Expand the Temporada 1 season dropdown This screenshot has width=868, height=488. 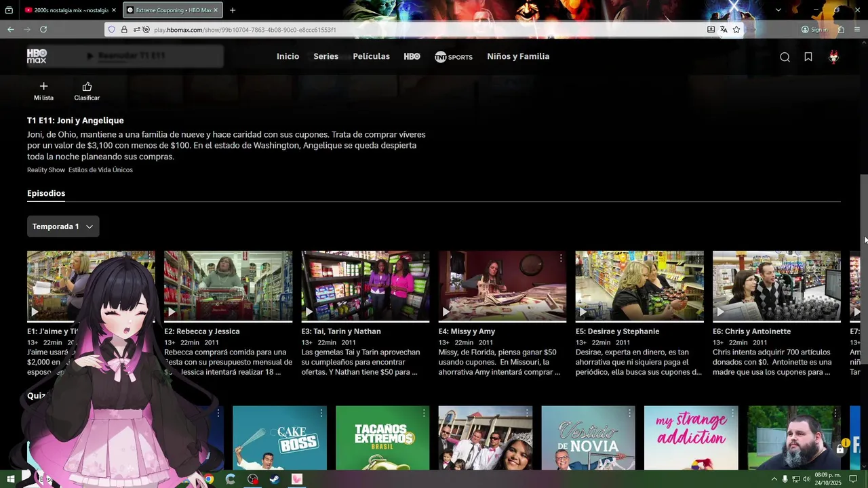[63, 226]
